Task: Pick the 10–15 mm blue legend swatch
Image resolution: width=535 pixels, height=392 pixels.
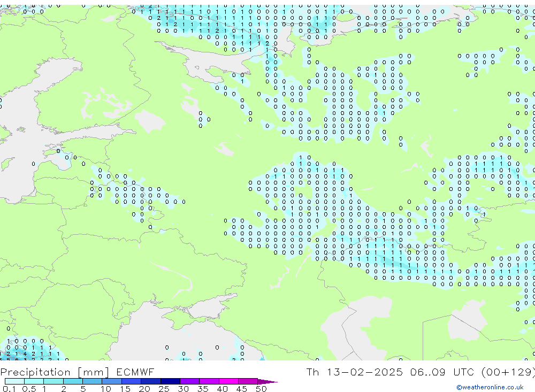Action: [112, 381]
